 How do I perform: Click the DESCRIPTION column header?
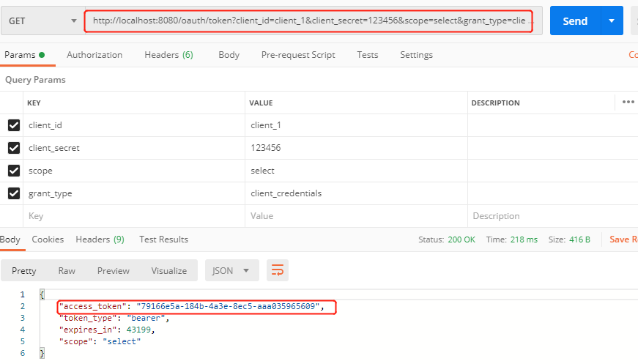click(x=495, y=103)
